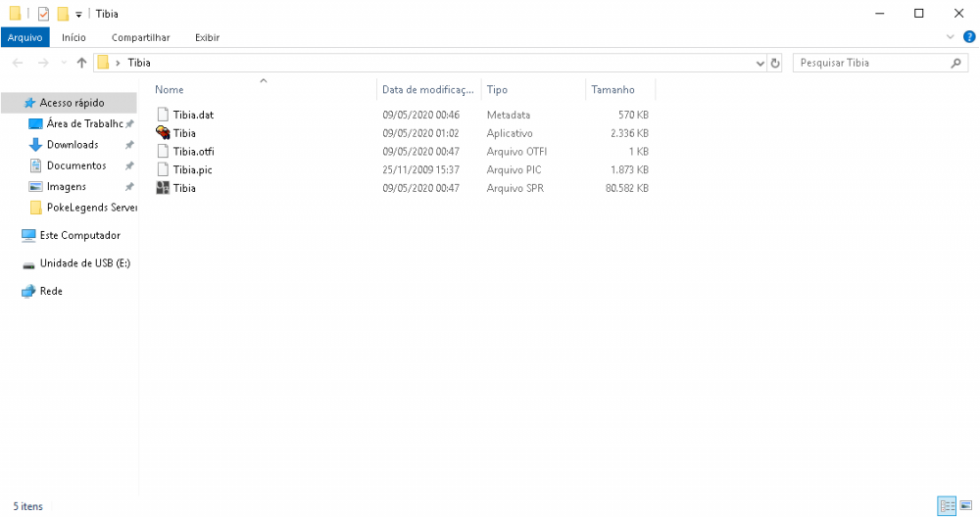Click the search magnifier icon
The width and height of the screenshot is (980, 517).
point(957,63)
